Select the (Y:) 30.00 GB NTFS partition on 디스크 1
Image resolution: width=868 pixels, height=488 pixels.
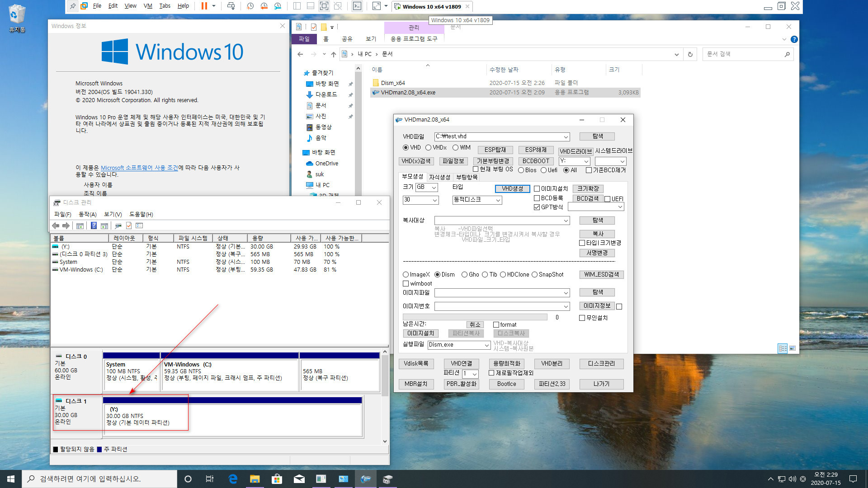232,416
